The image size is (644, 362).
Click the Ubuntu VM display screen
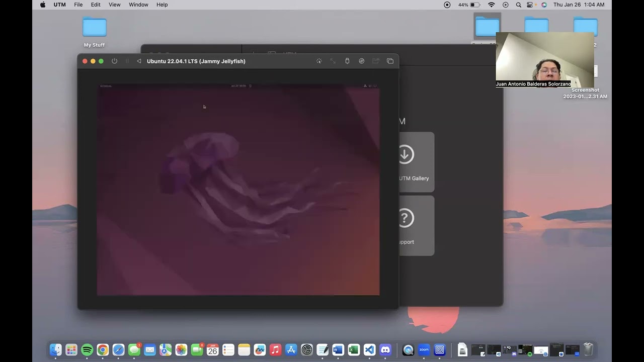pos(238,190)
